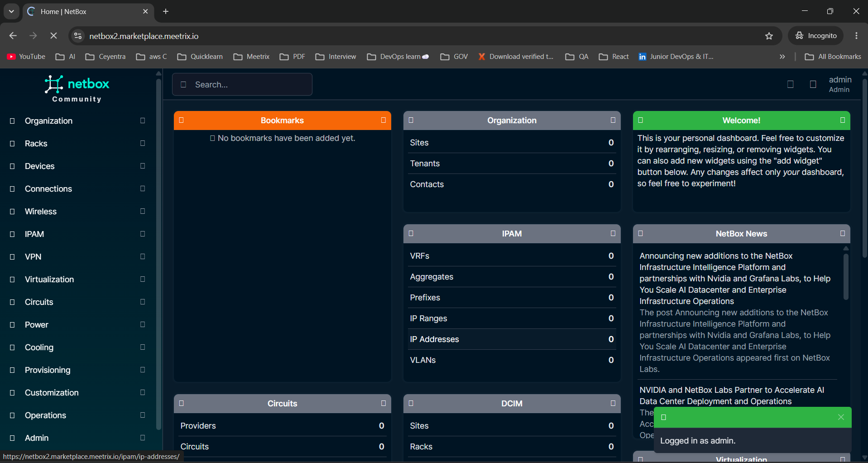Click the Virtualization menu icon in the sidebar

pyautogui.click(x=12, y=280)
